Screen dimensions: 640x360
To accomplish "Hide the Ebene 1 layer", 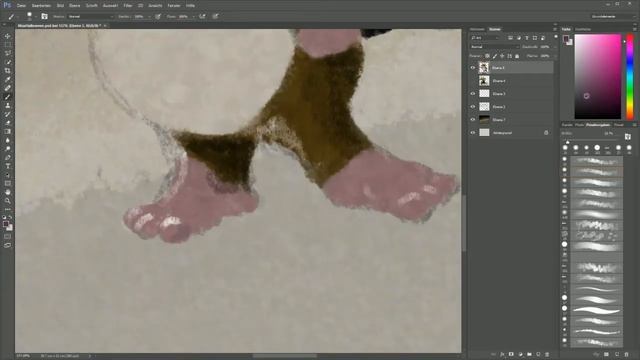I will [473, 120].
